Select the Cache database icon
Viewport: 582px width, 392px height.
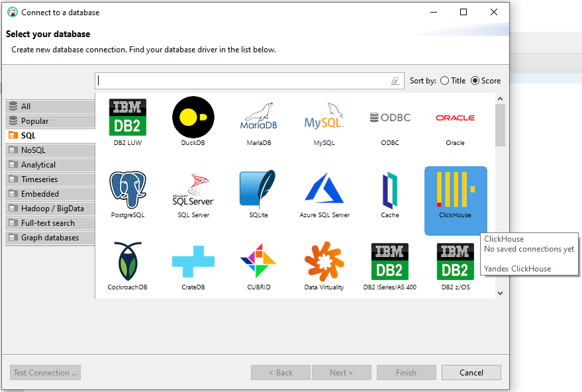[390, 190]
